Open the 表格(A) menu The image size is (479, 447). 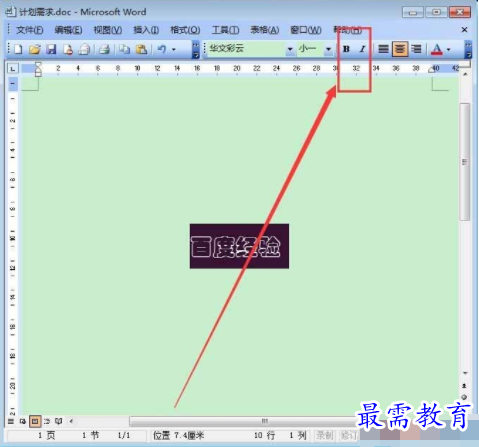point(265,30)
